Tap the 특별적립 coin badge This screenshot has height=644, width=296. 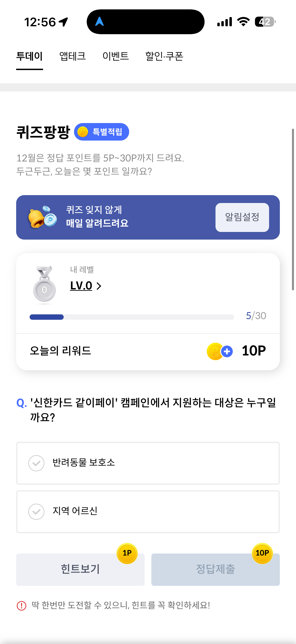102,132
